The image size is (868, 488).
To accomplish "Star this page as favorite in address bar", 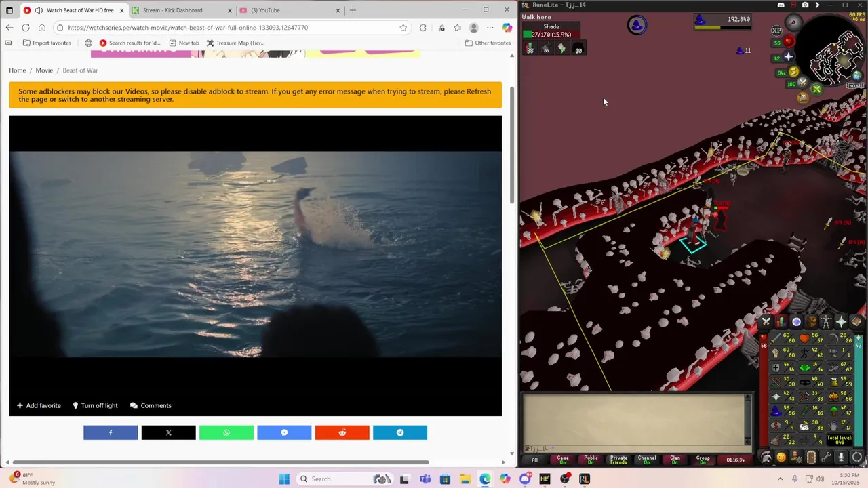I will pyautogui.click(x=403, y=28).
